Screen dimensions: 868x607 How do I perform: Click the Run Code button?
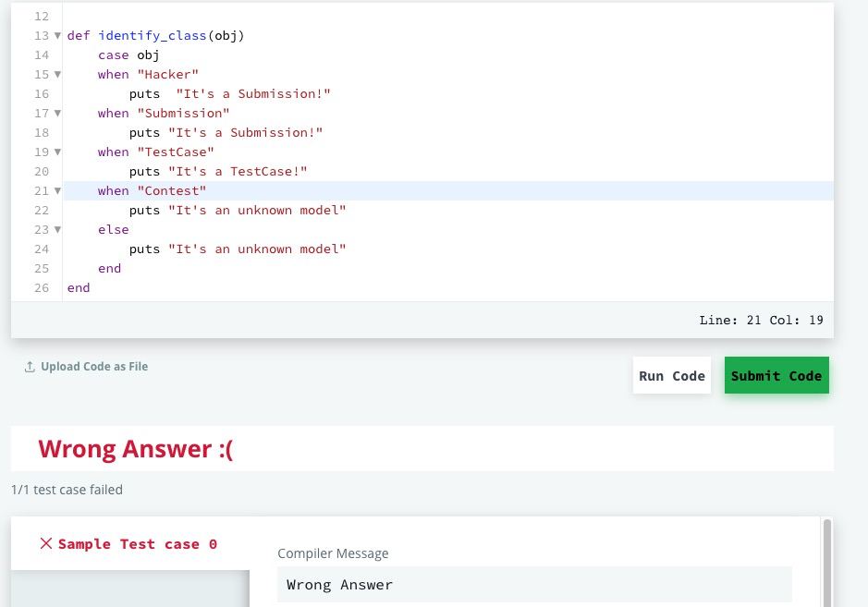click(x=671, y=376)
